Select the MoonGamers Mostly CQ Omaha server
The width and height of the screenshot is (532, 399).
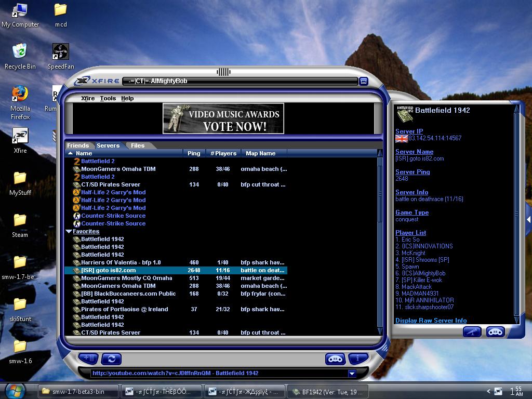click(176, 278)
